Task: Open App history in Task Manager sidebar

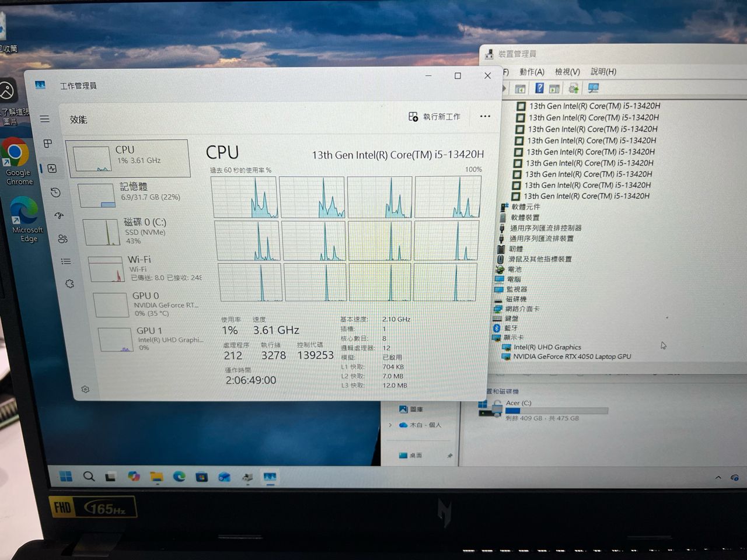Action: point(55,192)
